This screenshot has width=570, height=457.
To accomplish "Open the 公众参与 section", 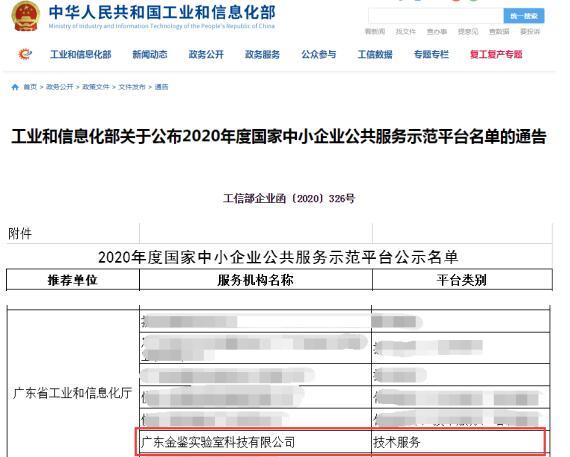I will pos(318,55).
